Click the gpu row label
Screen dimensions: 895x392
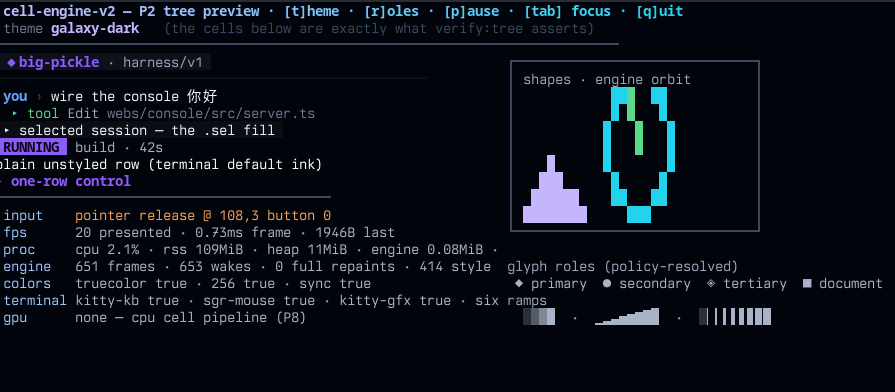(x=15, y=318)
